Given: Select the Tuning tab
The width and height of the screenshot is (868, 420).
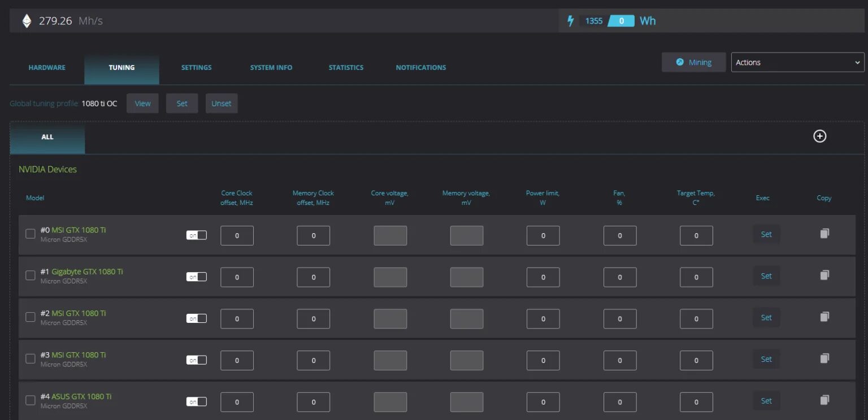Looking at the screenshot, I should [x=121, y=68].
